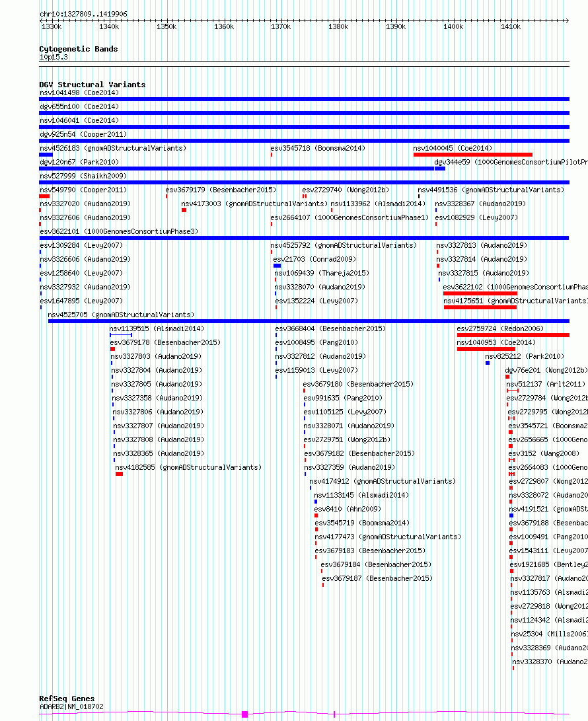588x721 pixels.
Task: Click the red esv3622102 variant bar
Action: click(x=480, y=293)
